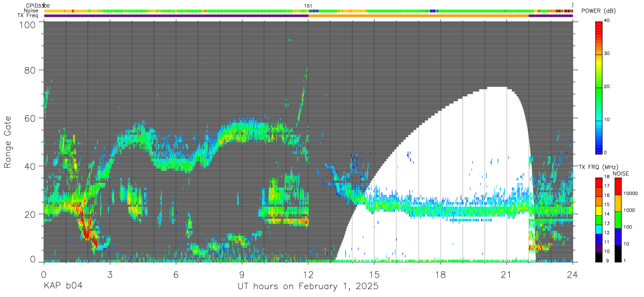Screen dimensions: 644x297
Task: Click the hour 9 tick on time axis
Action: coord(242,274)
